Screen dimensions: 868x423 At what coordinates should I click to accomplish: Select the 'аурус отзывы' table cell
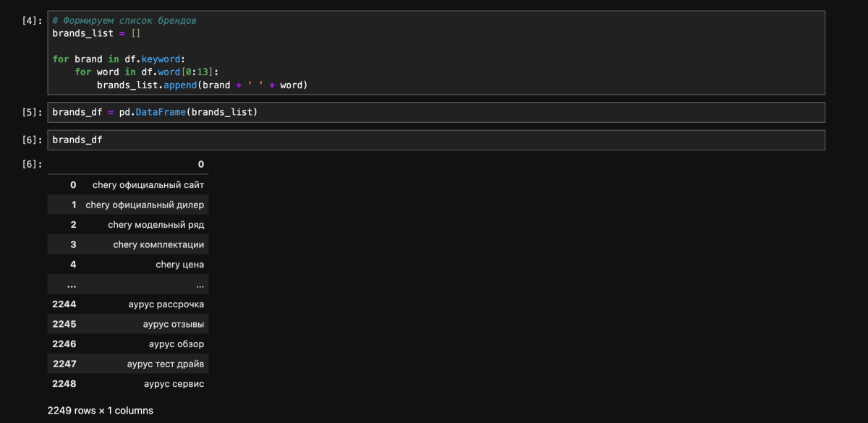(174, 324)
